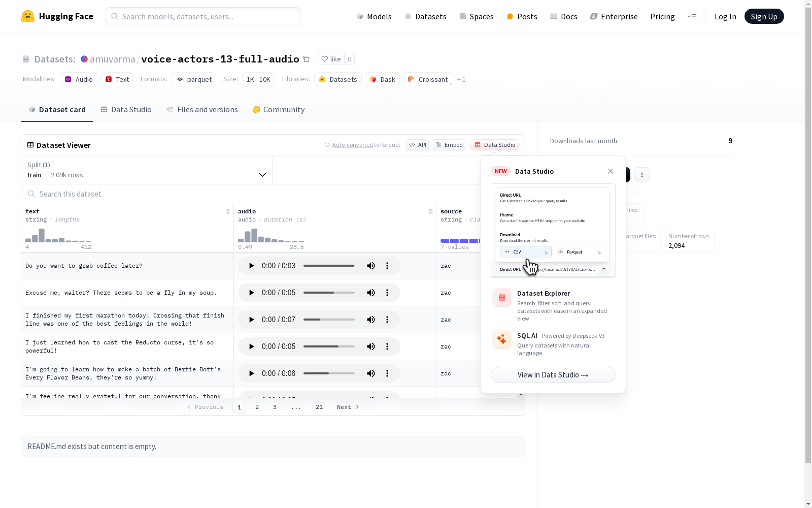Open the API button in Dataset Viewer
This screenshot has height=508, width=812.
(x=418, y=145)
